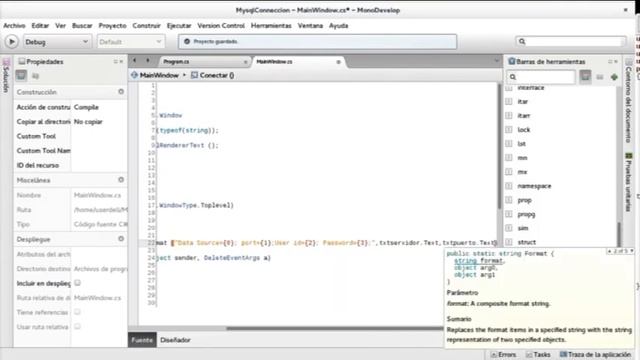Toggle Usar ruta relativa checkbox

(78, 327)
